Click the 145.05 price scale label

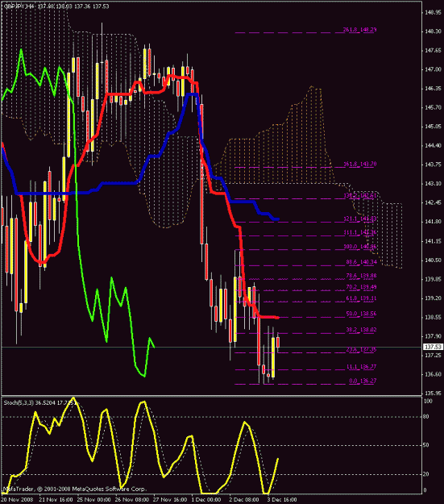[x=433, y=126]
